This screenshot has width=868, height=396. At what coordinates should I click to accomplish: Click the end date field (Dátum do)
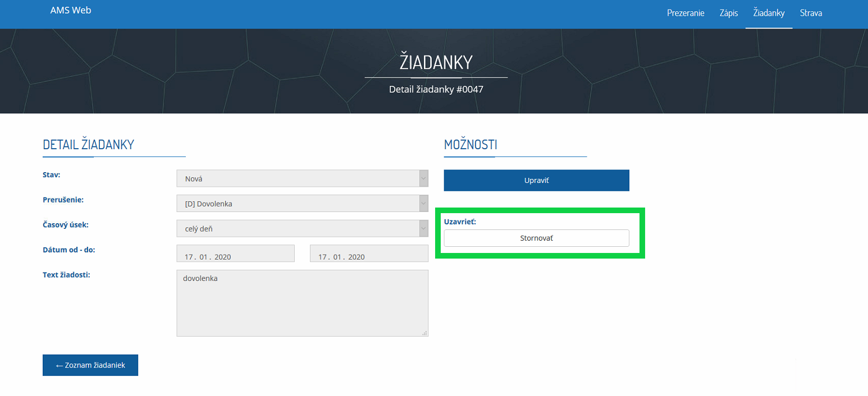369,254
